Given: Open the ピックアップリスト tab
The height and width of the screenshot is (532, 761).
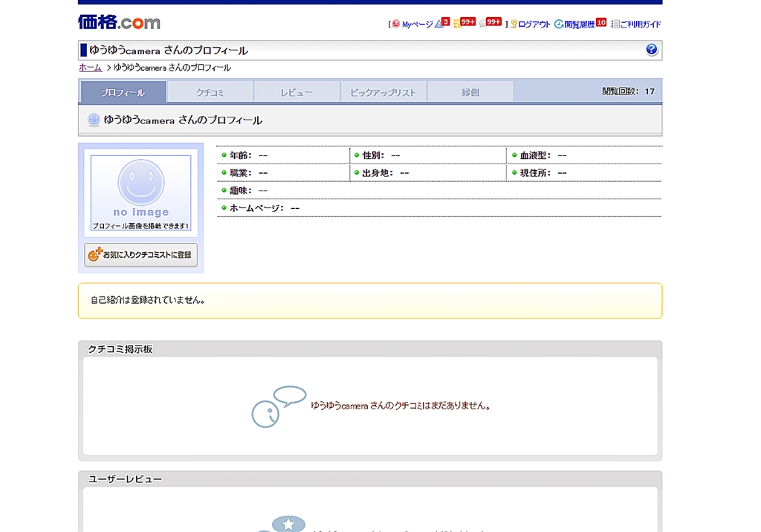Looking at the screenshot, I should (x=383, y=92).
